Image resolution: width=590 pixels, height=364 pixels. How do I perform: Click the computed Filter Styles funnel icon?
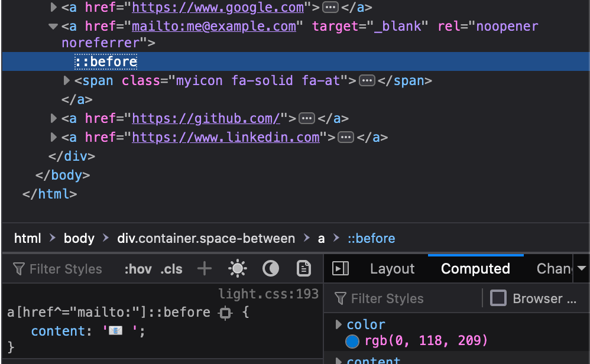pyautogui.click(x=340, y=298)
